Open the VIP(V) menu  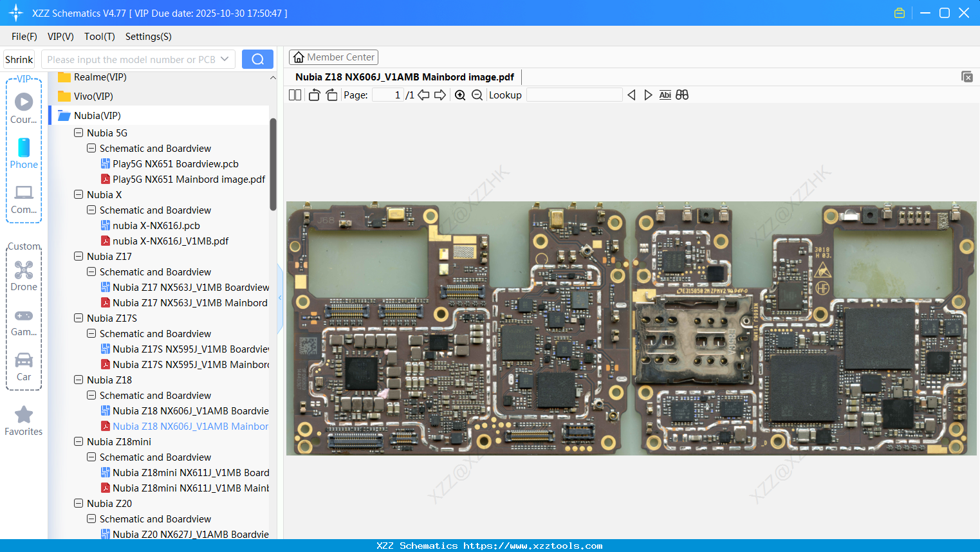tap(60, 37)
